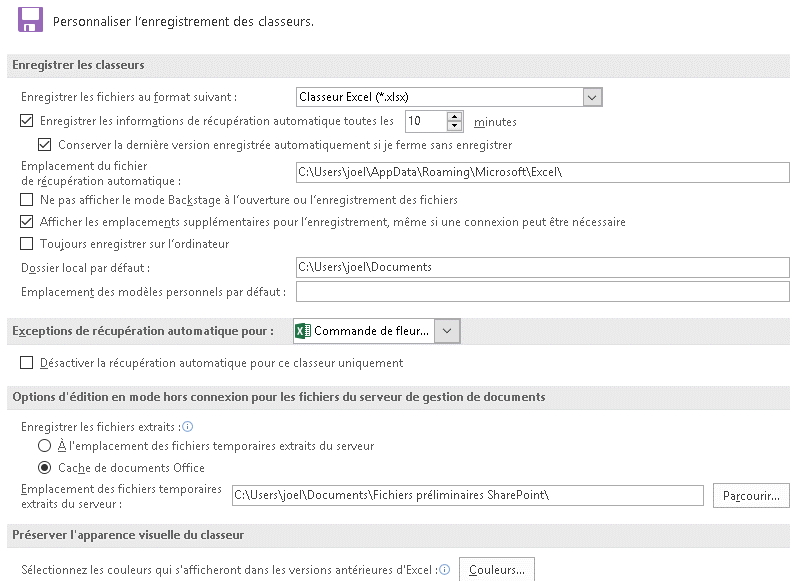Click the Excel icon in exceptions dropdown
This screenshot has height=581, width=795.
click(303, 331)
